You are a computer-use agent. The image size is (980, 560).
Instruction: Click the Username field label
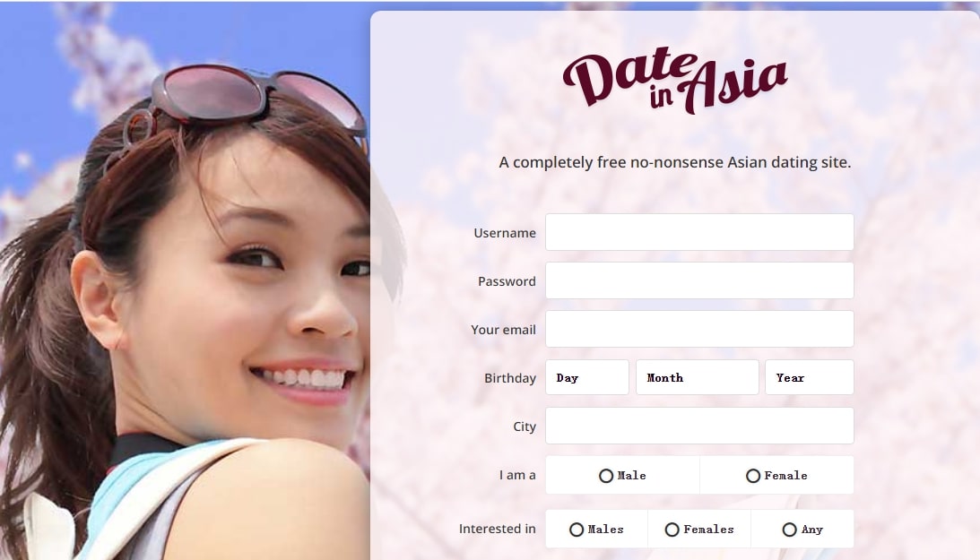pyautogui.click(x=505, y=233)
